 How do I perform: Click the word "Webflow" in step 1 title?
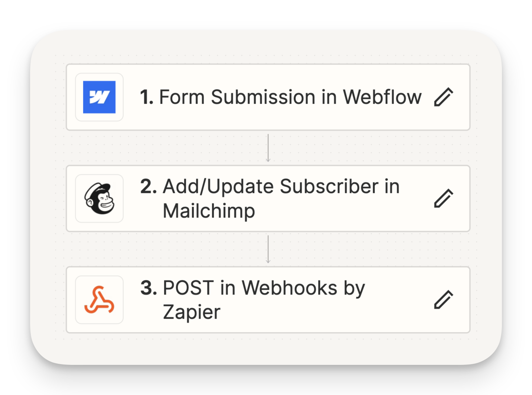[x=382, y=97]
